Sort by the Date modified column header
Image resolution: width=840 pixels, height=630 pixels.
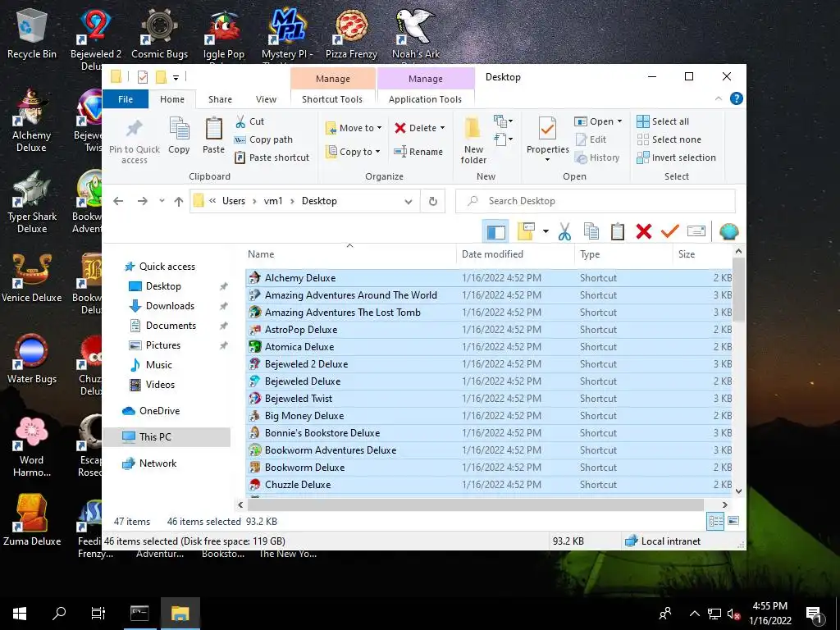point(515,254)
